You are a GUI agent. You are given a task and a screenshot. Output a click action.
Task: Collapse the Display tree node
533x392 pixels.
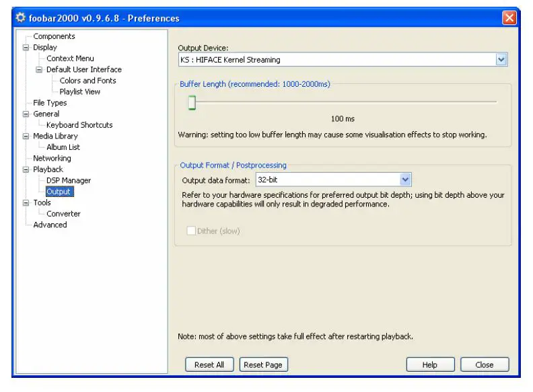[26, 47]
